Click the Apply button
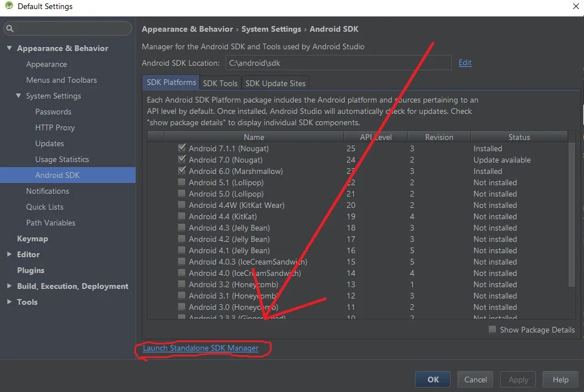 (518, 380)
